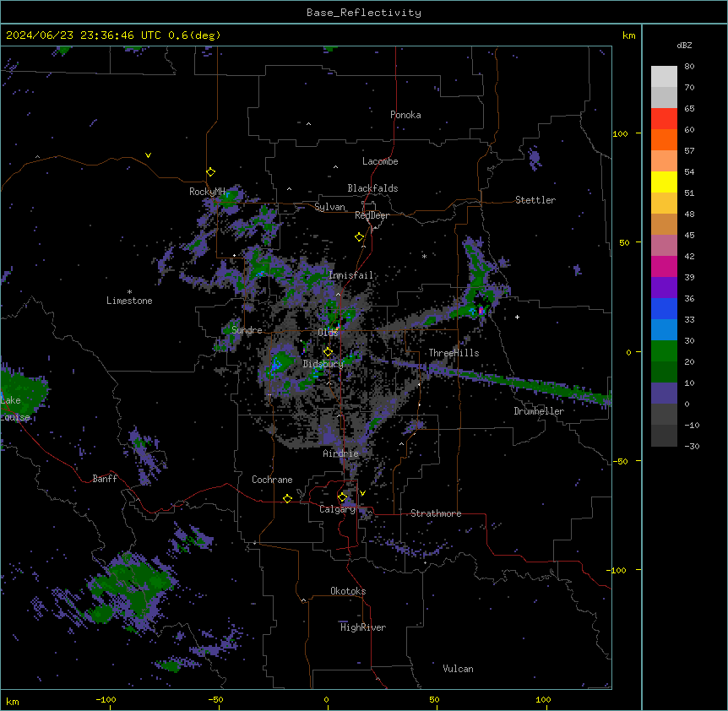Click the Airdrie city label
Image resolution: width=728 pixels, height=711 pixels.
tap(341, 453)
